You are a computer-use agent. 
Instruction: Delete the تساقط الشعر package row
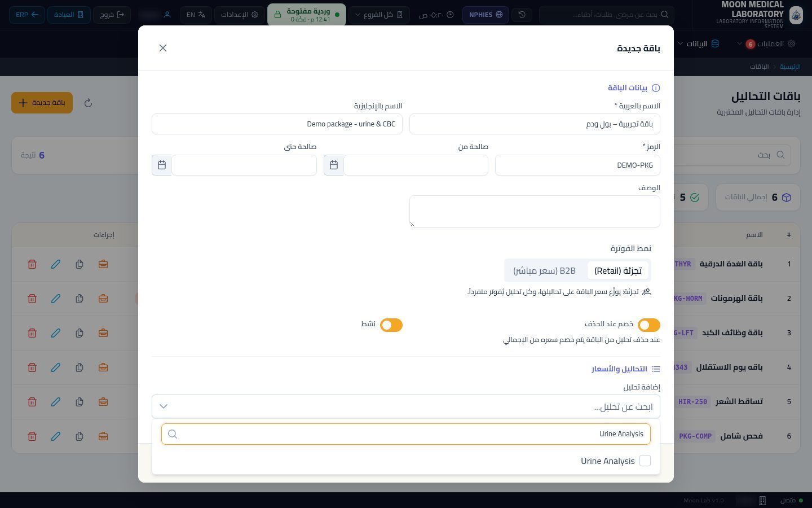click(32, 402)
